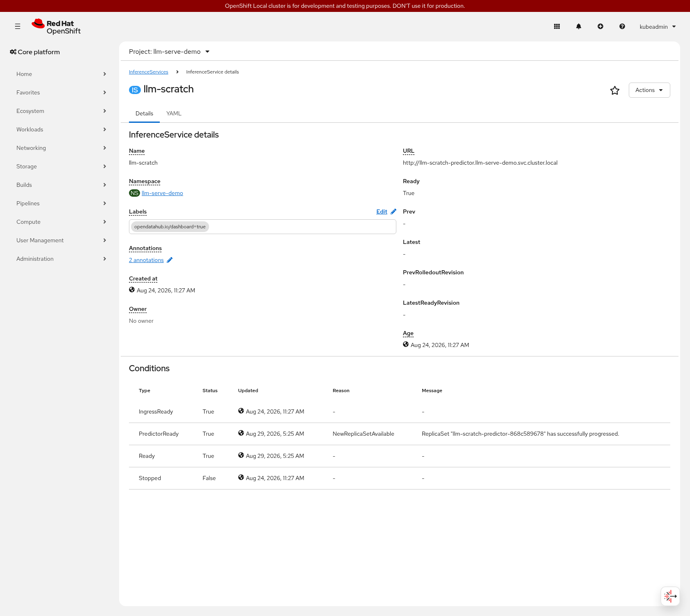
Task: Click the pencil icon beside 2 annotations
Action: point(170,260)
